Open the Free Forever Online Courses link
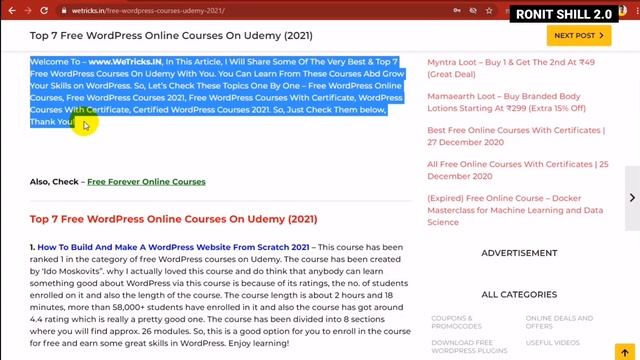640x360 pixels. coord(146,182)
